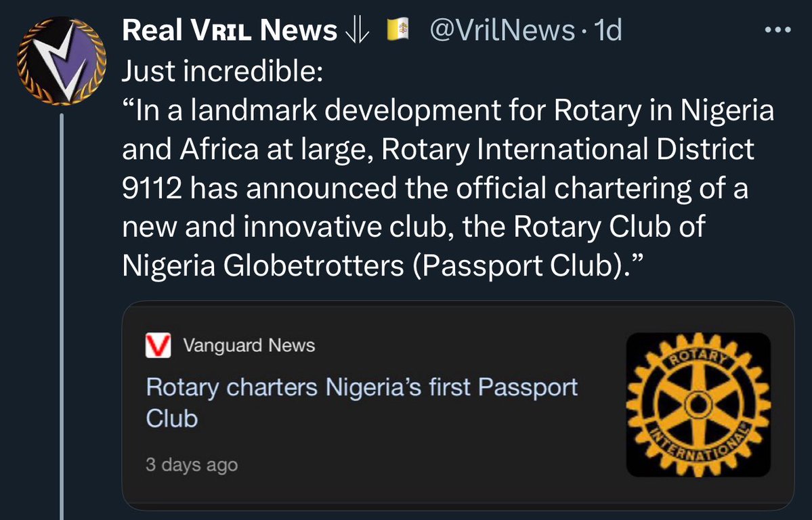Viewport: 812px width, 520px height.
Task: Click the "and Africa at large" tweet line
Action: (437, 150)
